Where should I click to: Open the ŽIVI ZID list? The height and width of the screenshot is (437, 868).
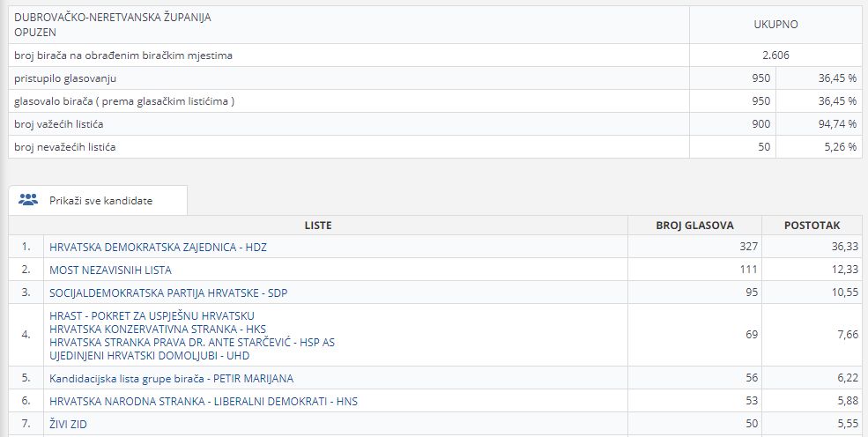68,425
